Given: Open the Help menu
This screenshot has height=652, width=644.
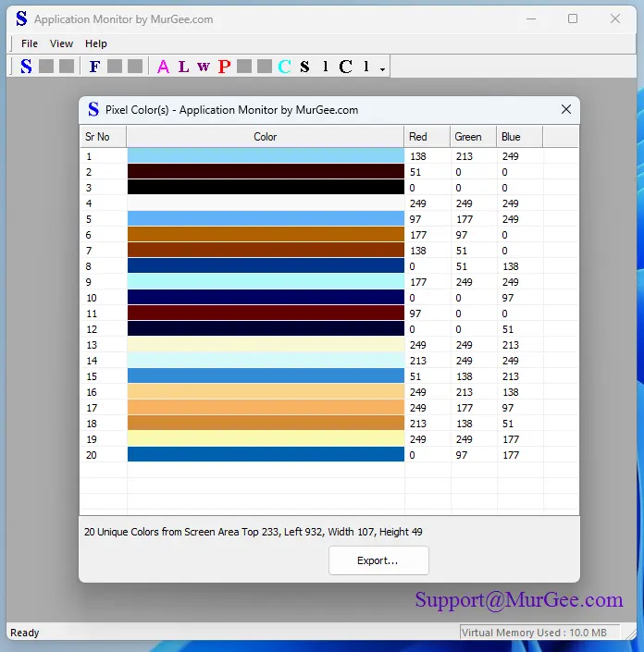Looking at the screenshot, I should (x=96, y=43).
